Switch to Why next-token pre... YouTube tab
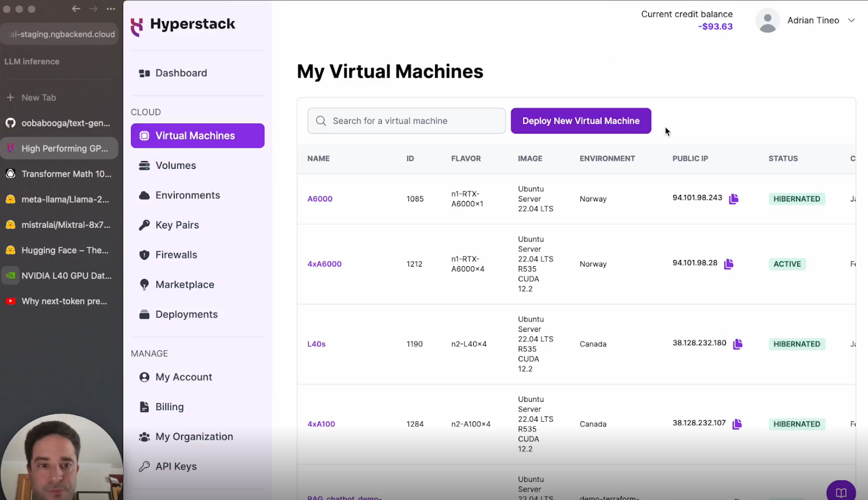Viewport: 868px width, 500px height. point(60,301)
